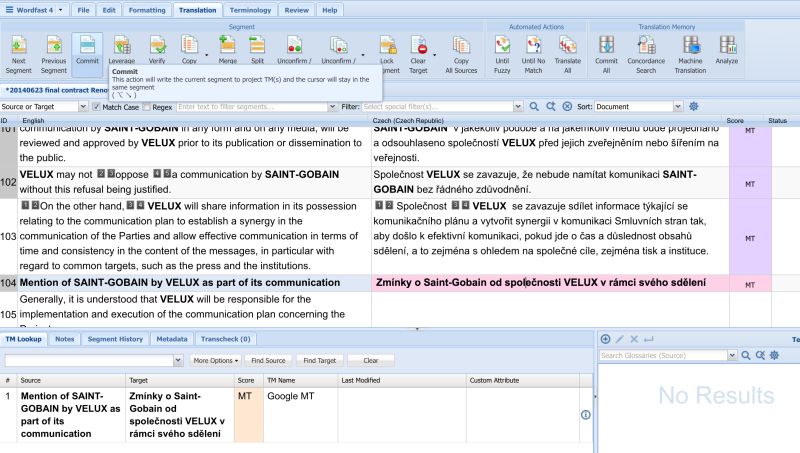Select source segment 102

(x=194, y=182)
